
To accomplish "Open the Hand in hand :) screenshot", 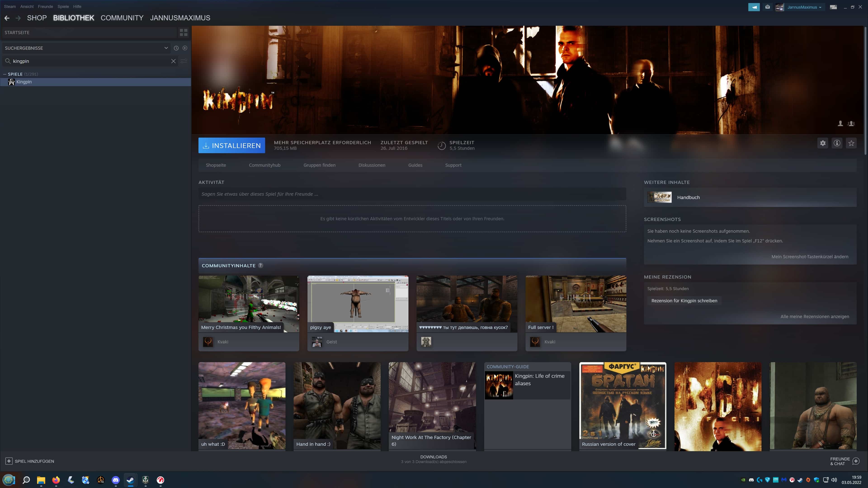I will tap(337, 406).
